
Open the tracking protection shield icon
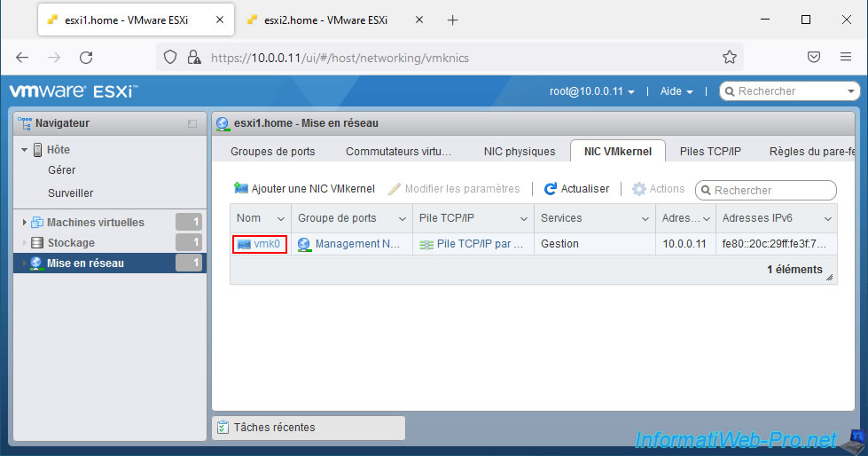[x=170, y=57]
